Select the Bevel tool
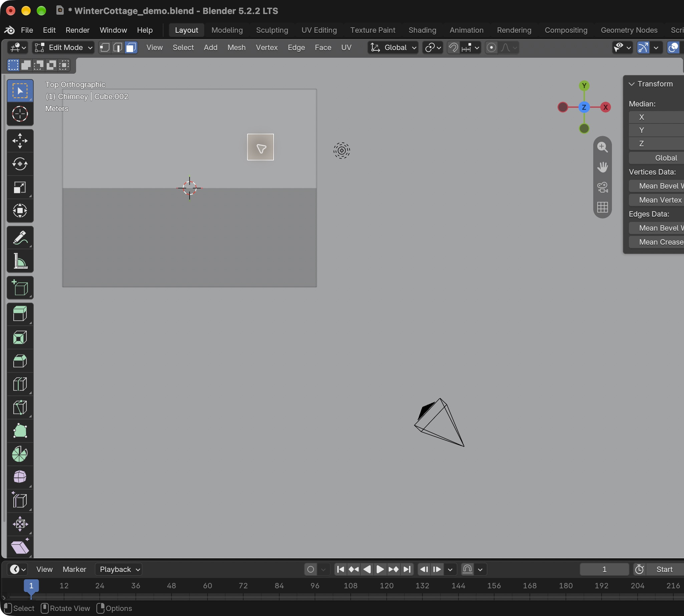Image resolution: width=684 pixels, height=616 pixels. 20,361
